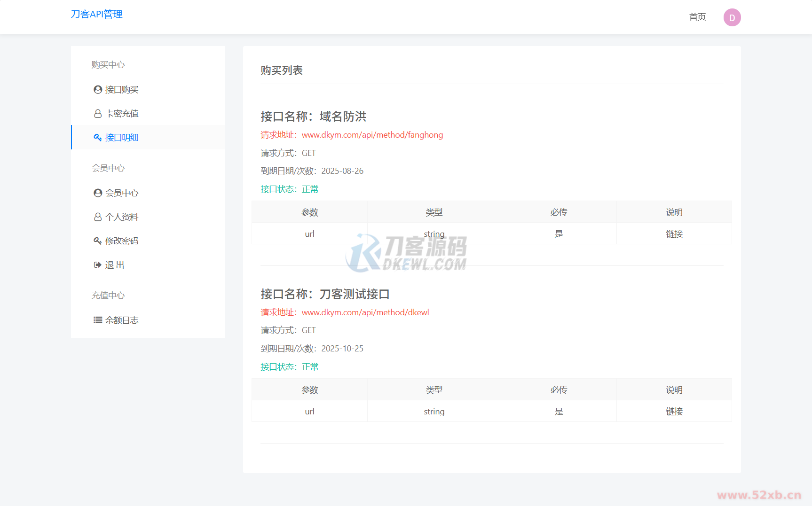Click the 刀客API管理 site title link
812x506 pixels.
click(97, 15)
